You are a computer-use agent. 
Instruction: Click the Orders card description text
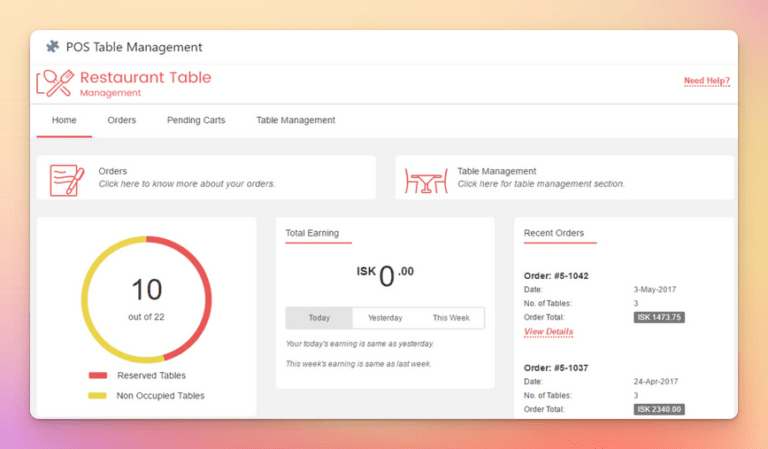click(186, 184)
